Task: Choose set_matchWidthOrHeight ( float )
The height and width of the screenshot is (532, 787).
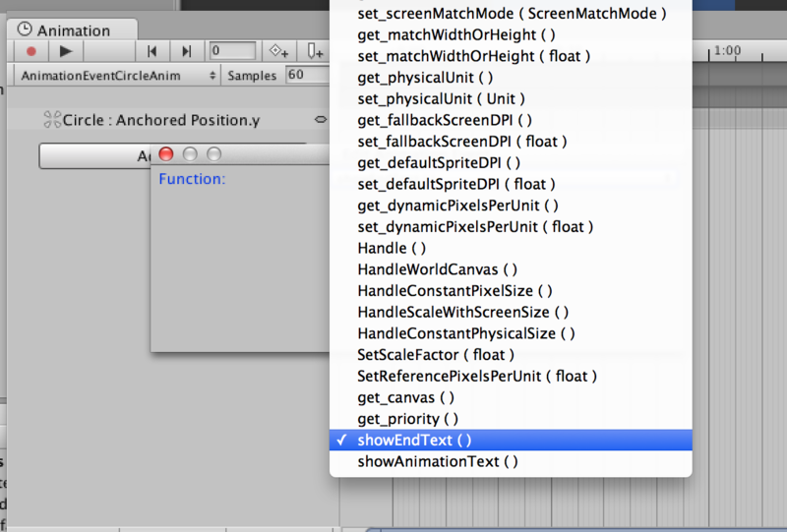Action: tap(511, 56)
